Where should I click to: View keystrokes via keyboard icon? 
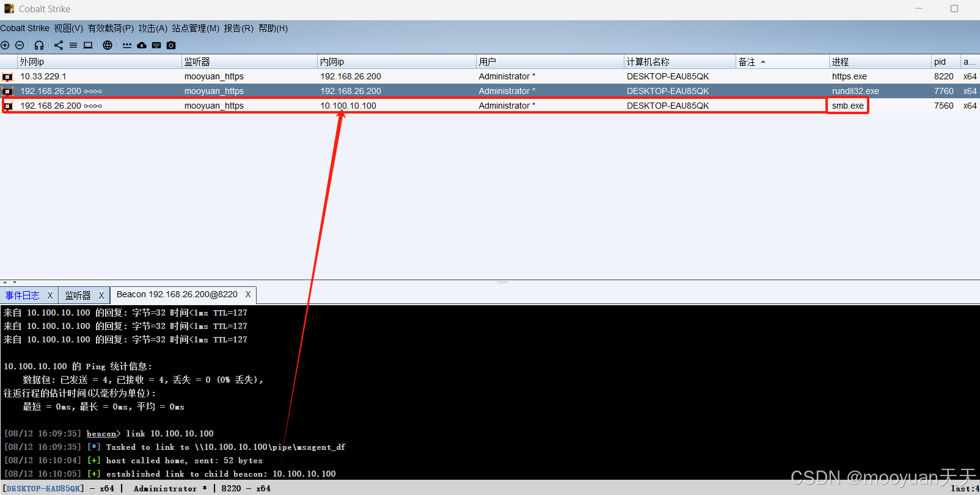pos(156,45)
